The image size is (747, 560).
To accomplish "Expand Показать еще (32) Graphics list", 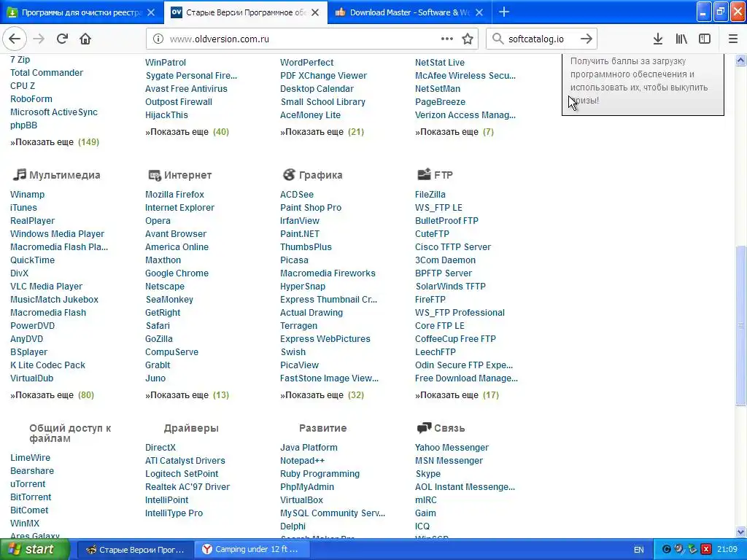I will click(322, 395).
